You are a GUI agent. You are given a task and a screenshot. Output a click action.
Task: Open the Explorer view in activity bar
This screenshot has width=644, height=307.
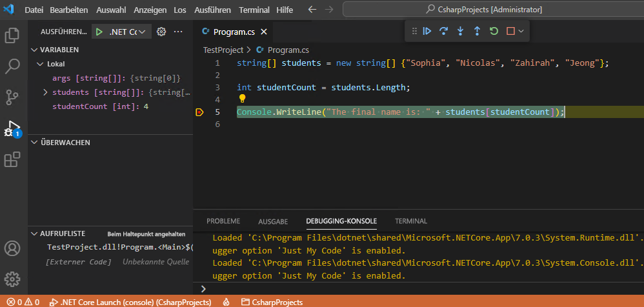tap(12, 35)
